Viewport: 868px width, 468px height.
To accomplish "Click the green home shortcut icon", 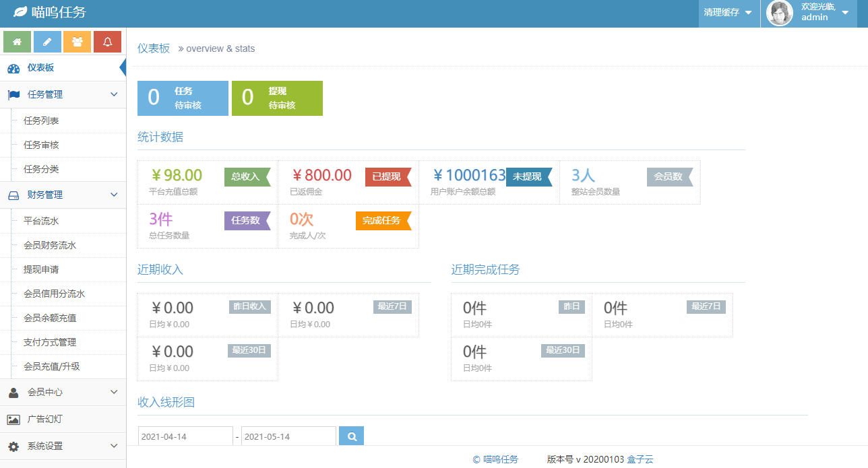I will [17, 42].
